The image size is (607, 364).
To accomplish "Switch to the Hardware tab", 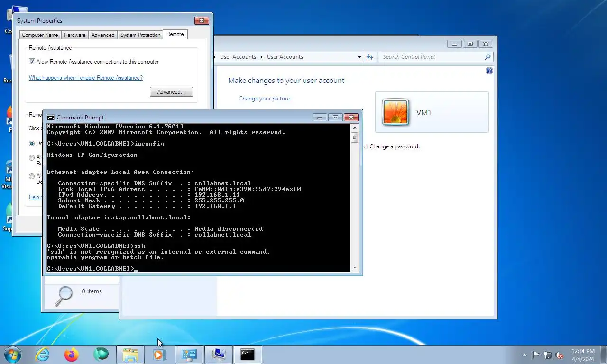I will pyautogui.click(x=75, y=35).
